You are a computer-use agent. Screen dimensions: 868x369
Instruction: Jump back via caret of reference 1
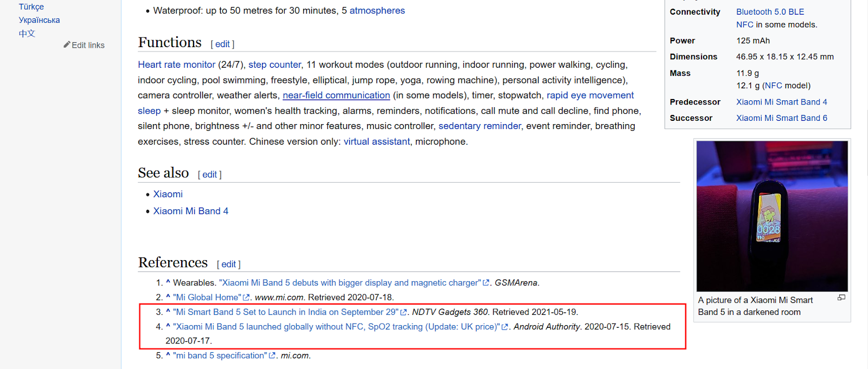[168, 282]
